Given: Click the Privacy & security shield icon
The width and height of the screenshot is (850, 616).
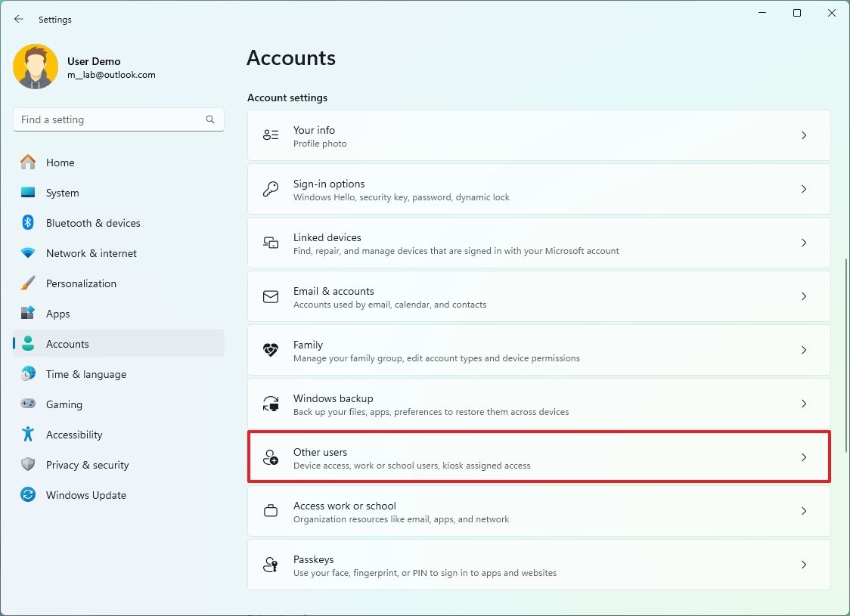Looking at the screenshot, I should pyautogui.click(x=28, y=465).
